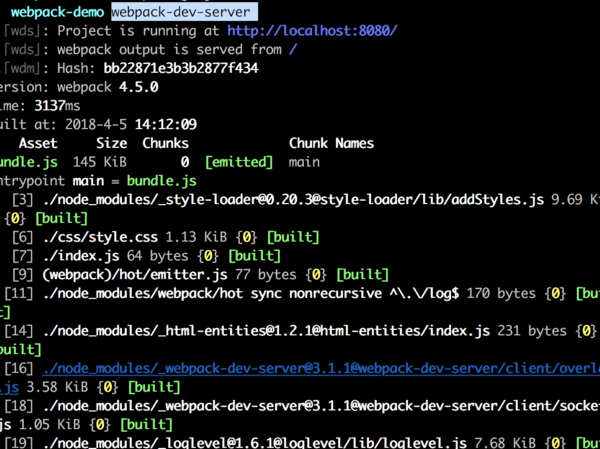Select the (webpack)/hot/emitter.js path
The width and height of the screenshot is (600, 449).
click(x=135, y=274)
